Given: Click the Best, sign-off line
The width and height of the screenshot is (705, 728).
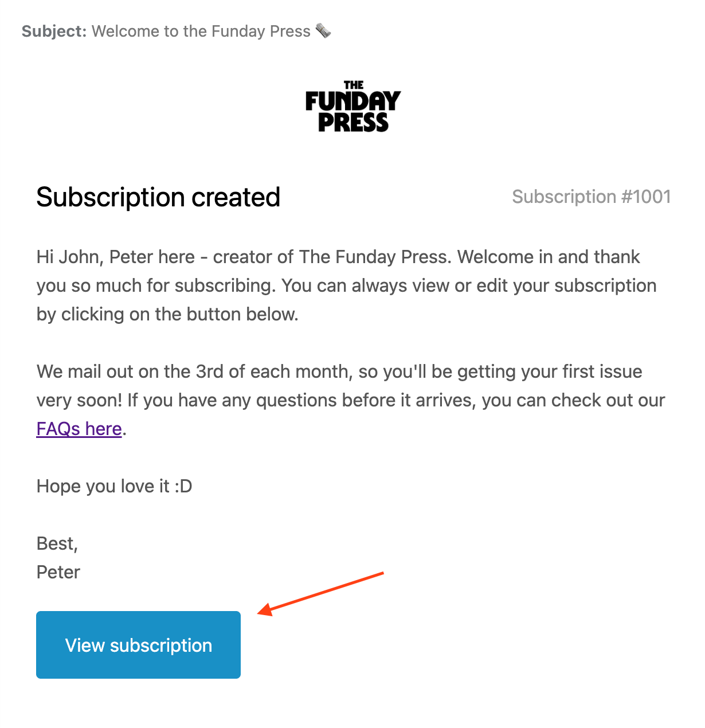Looking at the screenshot, I should pyautogui.click(x=57, y=543).
